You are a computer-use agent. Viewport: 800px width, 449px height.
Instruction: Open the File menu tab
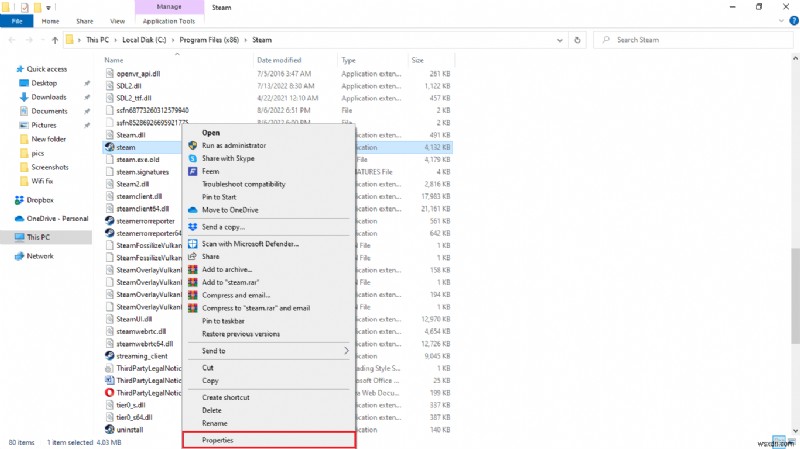click(17, 21)
